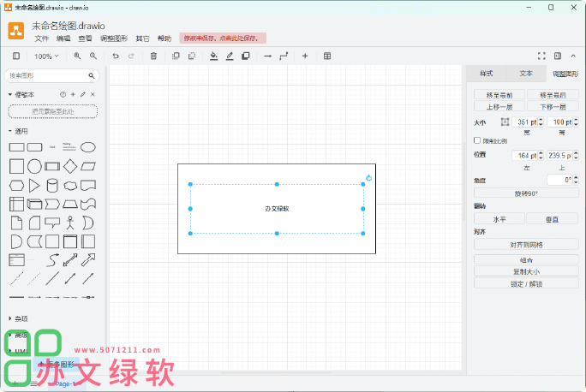586x392 pixels.
Task: Open the 查看 menu
Action: pyautogui.click(x=85, y=39)
